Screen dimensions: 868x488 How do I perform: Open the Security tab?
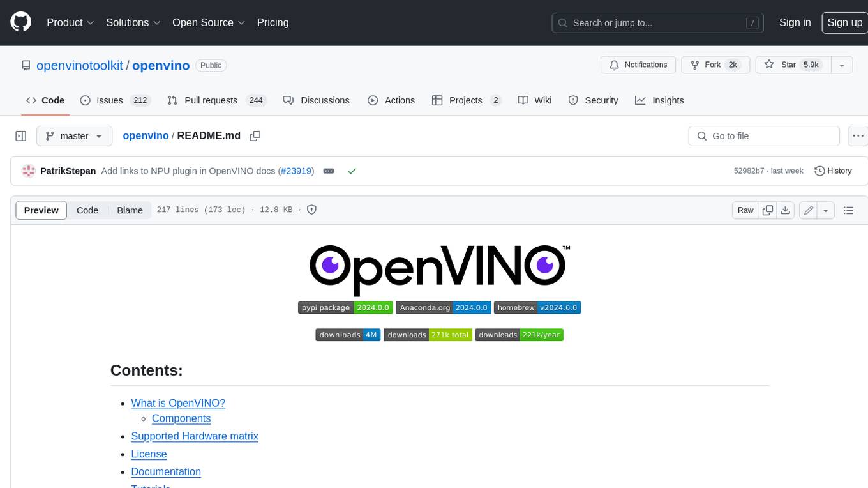(x=593, y=100)
